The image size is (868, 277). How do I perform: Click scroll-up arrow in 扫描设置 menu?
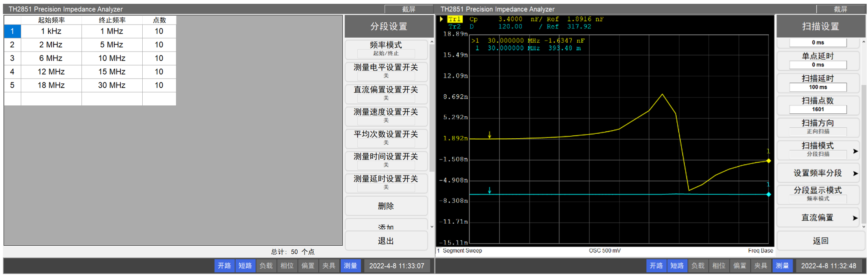863,42
